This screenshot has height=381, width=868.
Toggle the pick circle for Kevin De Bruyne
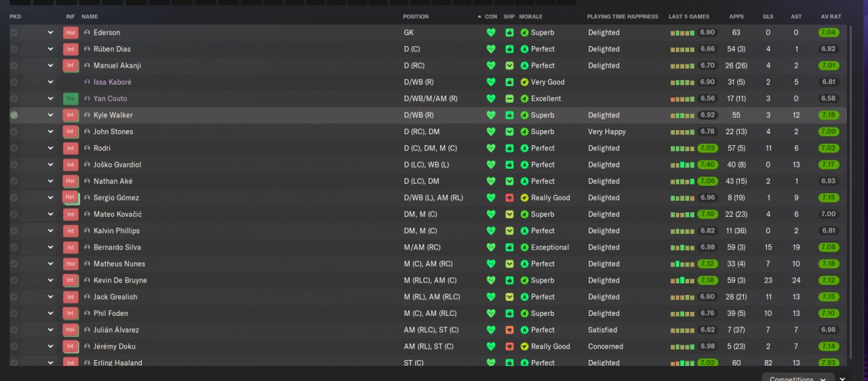coord(14,280)
